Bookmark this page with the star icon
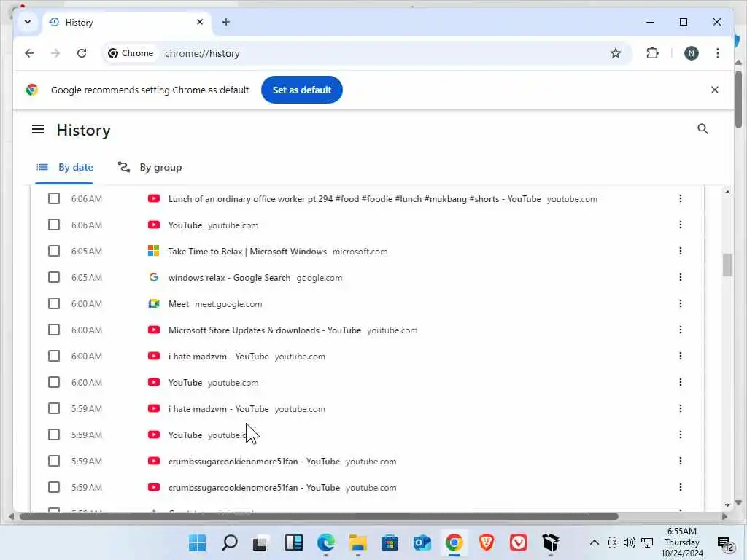The width and height of the screenshot is (747, 560). [x=616, y=53]
